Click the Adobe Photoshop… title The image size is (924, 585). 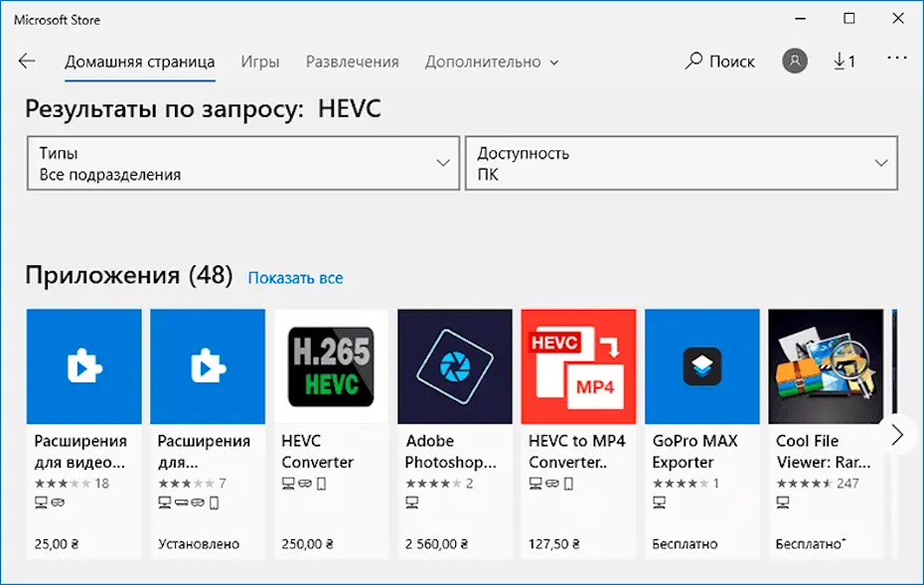click(451, 451)
